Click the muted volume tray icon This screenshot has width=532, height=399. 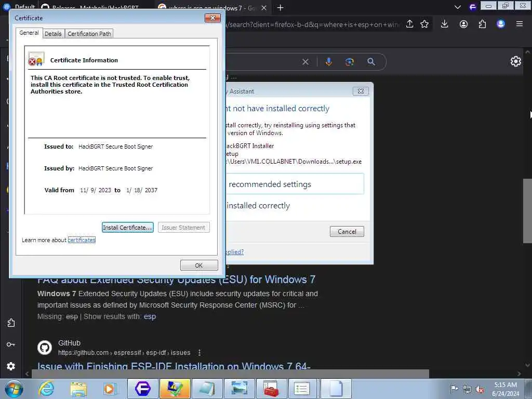click(x=480, y=390)
